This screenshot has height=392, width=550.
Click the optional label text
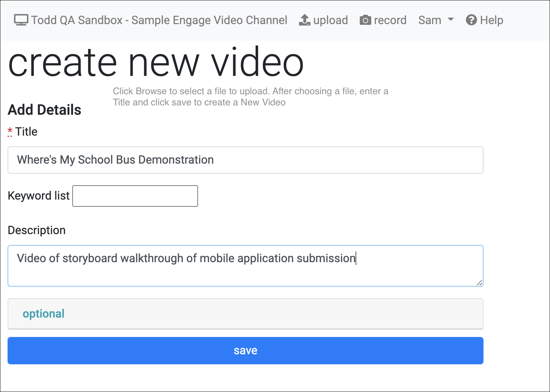click(43, 314)
